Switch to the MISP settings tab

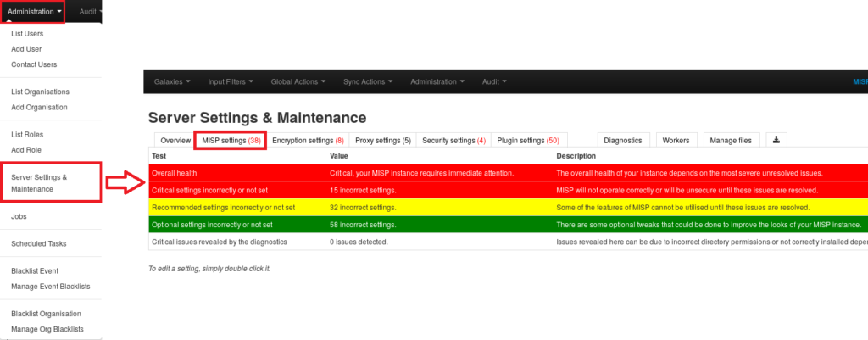(231, 140)
